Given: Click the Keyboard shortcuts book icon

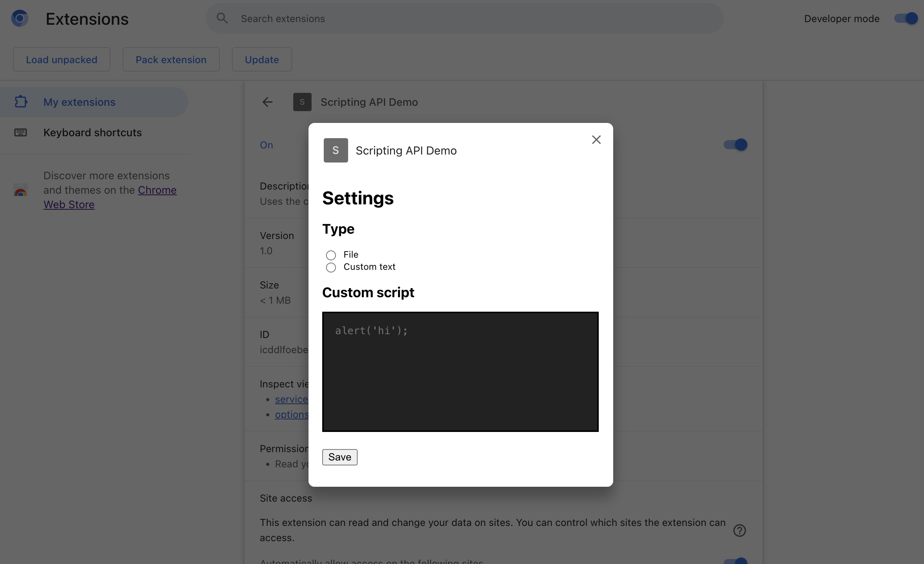Looking at the screenshot, I should [20, 132].
